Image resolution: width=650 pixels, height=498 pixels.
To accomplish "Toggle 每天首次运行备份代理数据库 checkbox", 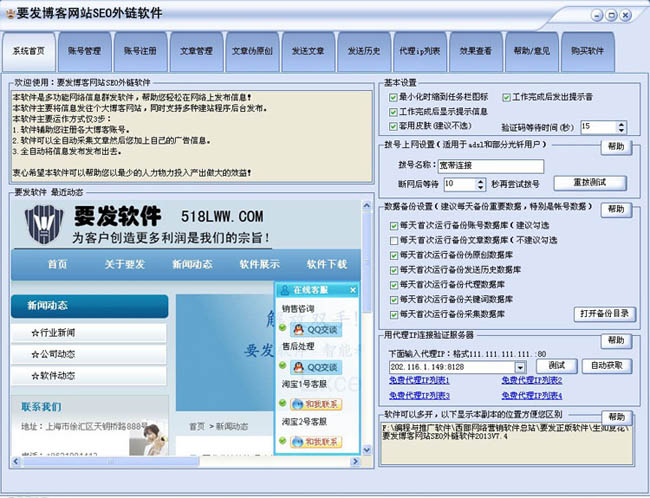I will click(394, 285).
